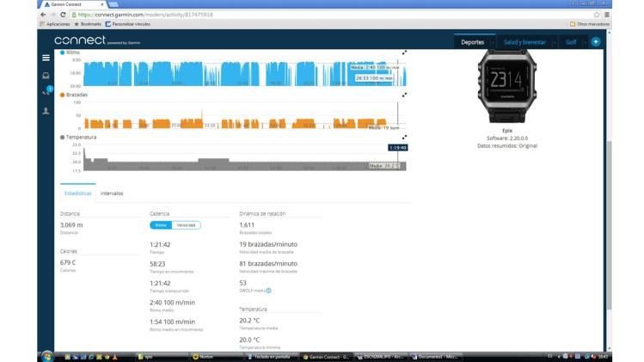Click the Garmin Connect logo
644x362 pixels.
point(97,40)
